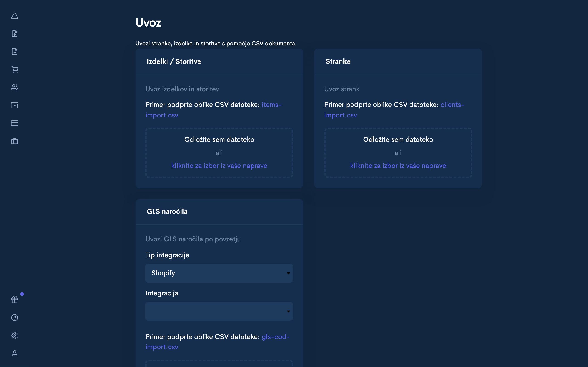The height and width of the screenshot is (367, 588).
Task: Open the briefcase sidebar icon
Action: point(14,141)
